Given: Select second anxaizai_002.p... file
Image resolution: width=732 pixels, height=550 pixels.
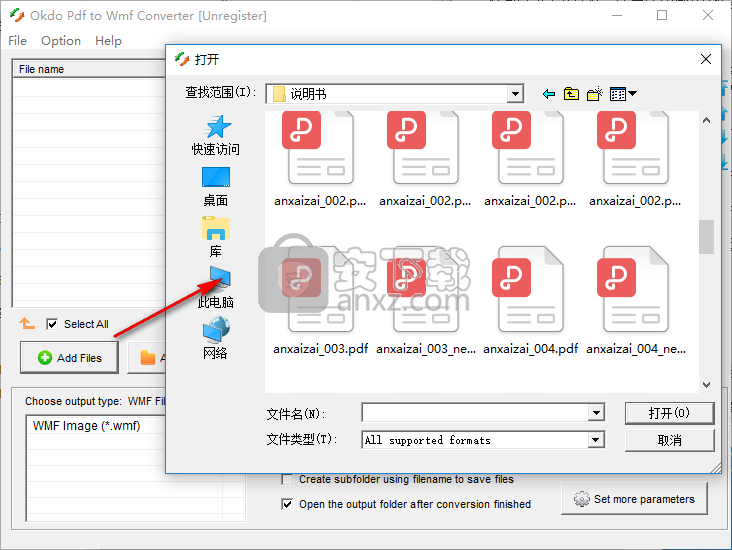Looking at the screenshot, I should point(425,160).
